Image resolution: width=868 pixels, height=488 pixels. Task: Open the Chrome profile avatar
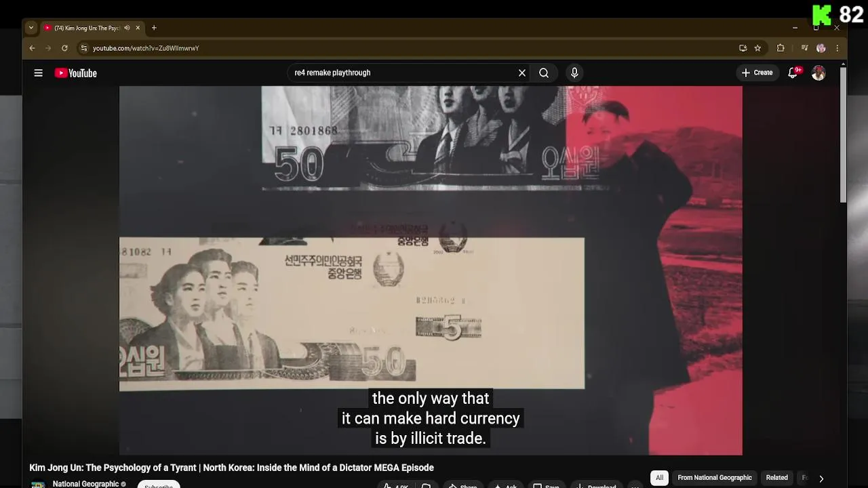[821, 48]
